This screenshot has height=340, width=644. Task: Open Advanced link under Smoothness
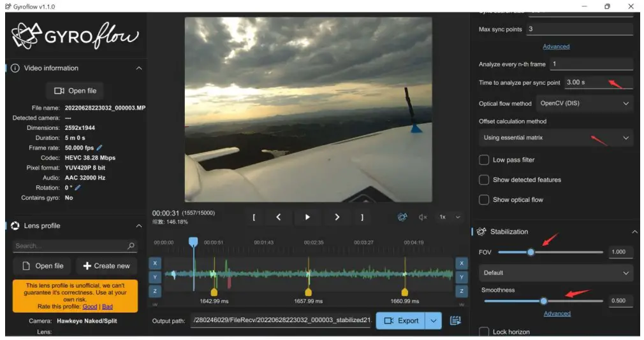click(557, 313)
